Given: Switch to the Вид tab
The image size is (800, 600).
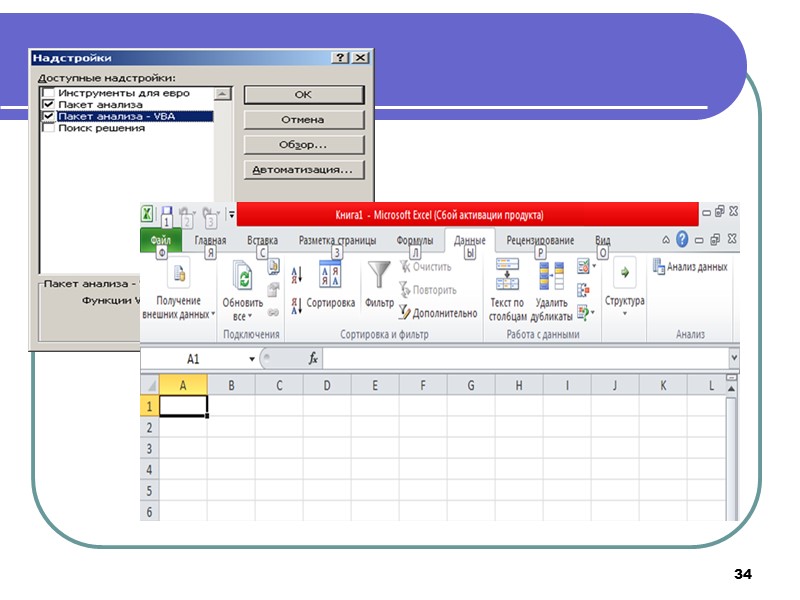Looking at the screenshot, I should click(603, 240).
